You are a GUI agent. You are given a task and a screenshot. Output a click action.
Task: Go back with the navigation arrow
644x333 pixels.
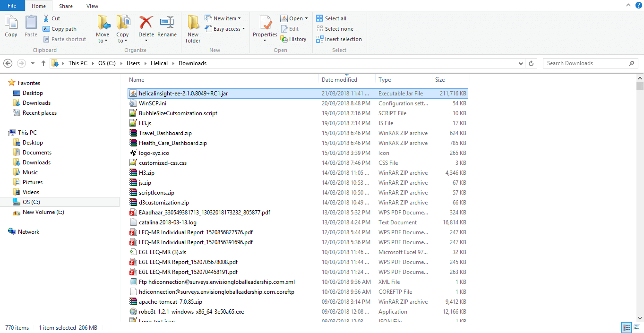click(8, 63)
